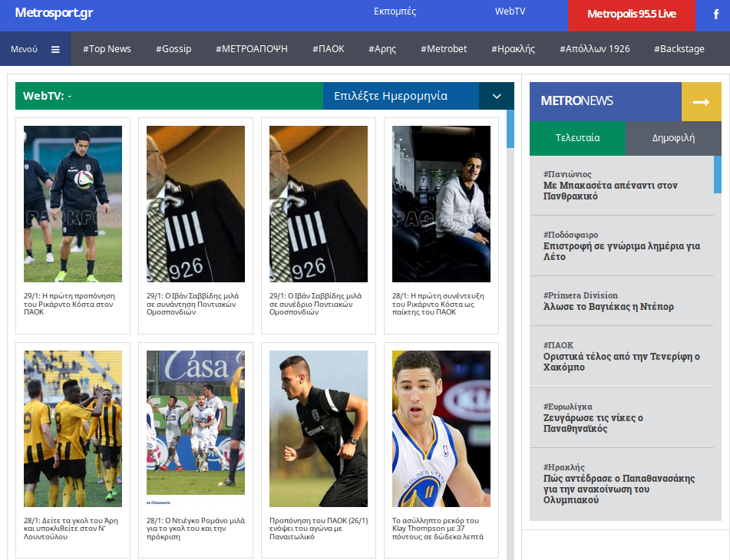
Task: Open the Επιλέξτε Ημερομηνία date selector
Action: [401, 97]
